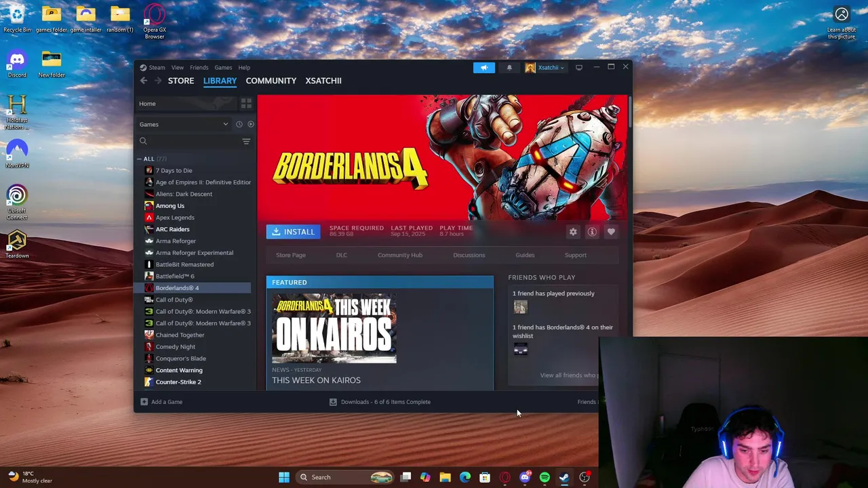
Task: Open advanced filter options icon
Action: click(246, 141)
